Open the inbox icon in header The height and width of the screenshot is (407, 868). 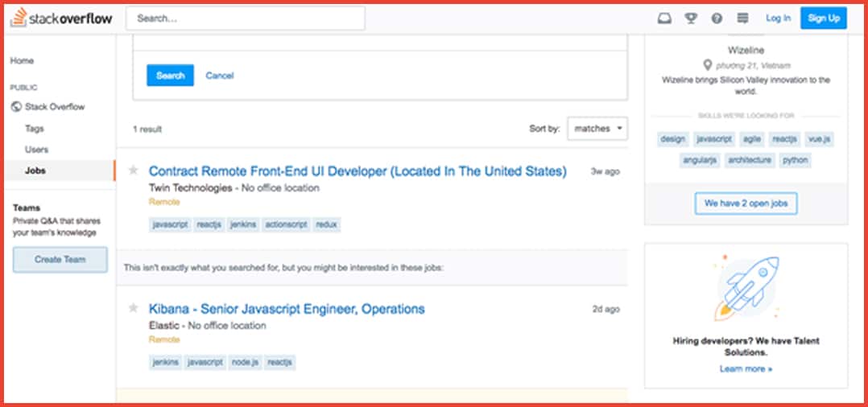[664, 18]
